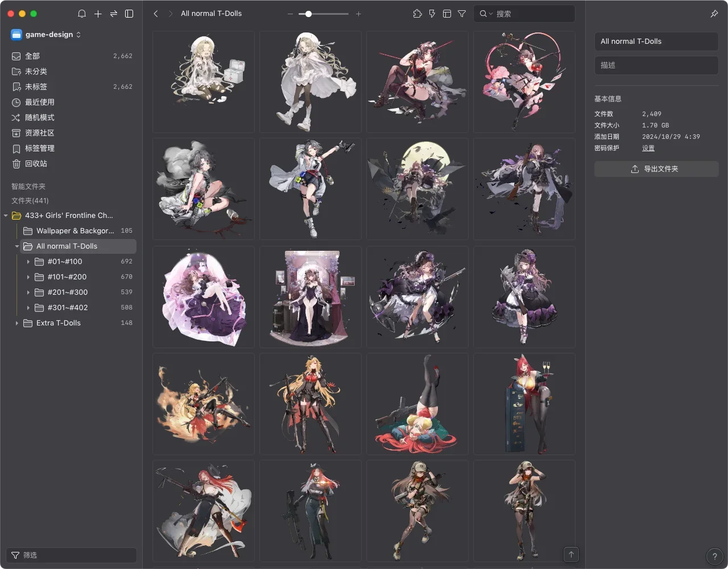Click the 文件夹(441) section header
Screen dimensions: 728x569
30,201
